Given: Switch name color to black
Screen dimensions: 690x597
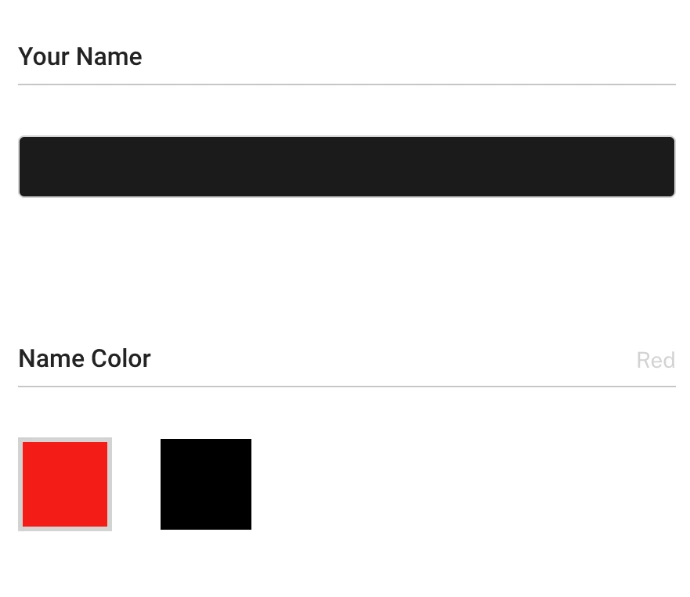Looking at the screenshot, I should pyautogui.click(x=206, y=484).
